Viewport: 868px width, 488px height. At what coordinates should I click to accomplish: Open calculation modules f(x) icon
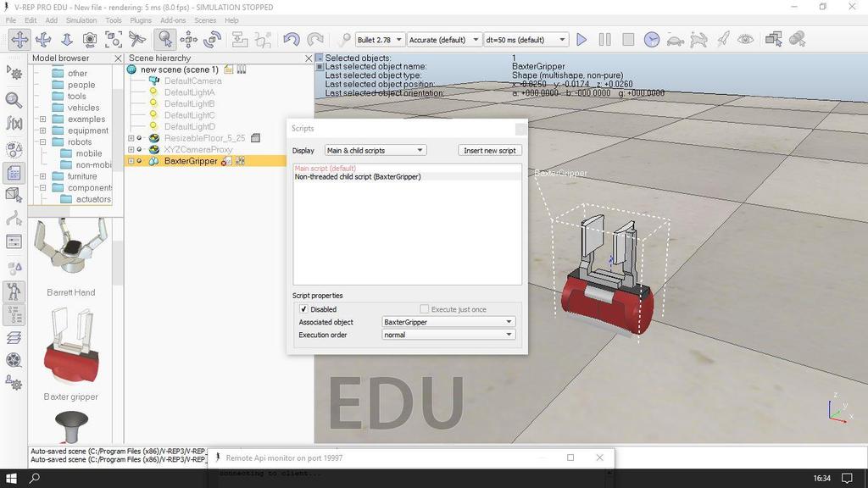coord(14,123)
